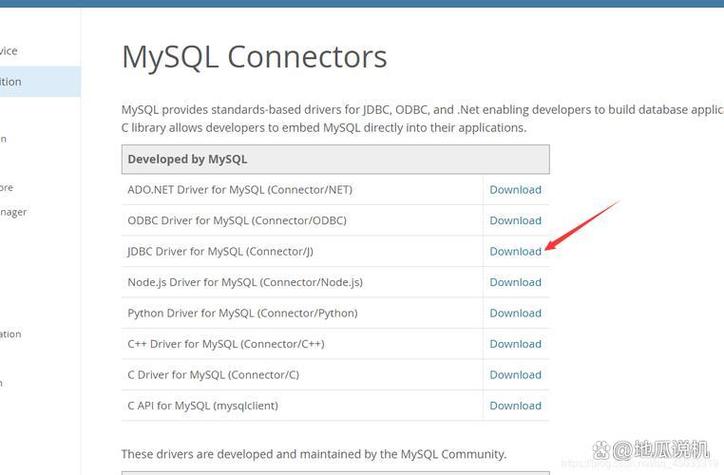
Task: Click the 'MySQL Connectors' page heading
Action: [254, 57]
